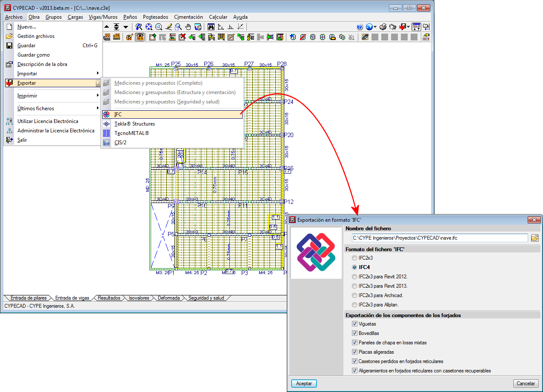Viewport: 543px width, 392px height.
Task: Choose IFC2x3 para Allplan format
Action: coord(354,305)
